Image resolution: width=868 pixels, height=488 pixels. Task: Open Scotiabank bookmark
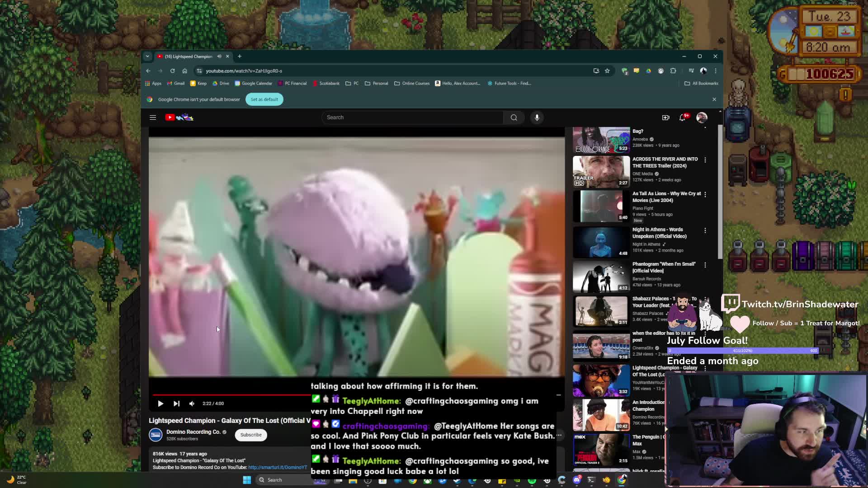[x=325, y=84]
